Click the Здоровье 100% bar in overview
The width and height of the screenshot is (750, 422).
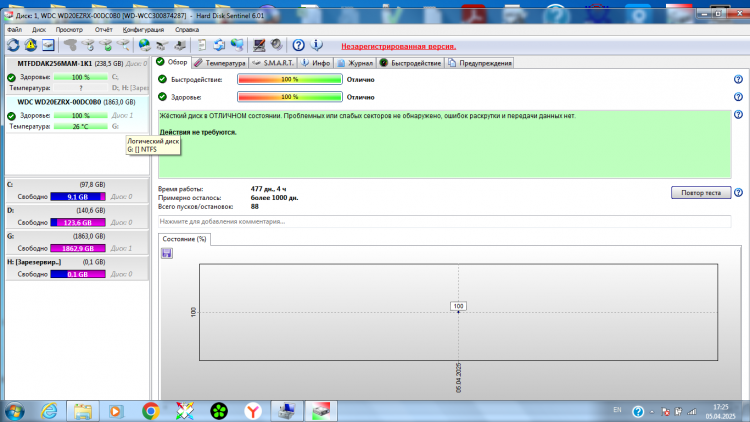(x=290, y=97)
